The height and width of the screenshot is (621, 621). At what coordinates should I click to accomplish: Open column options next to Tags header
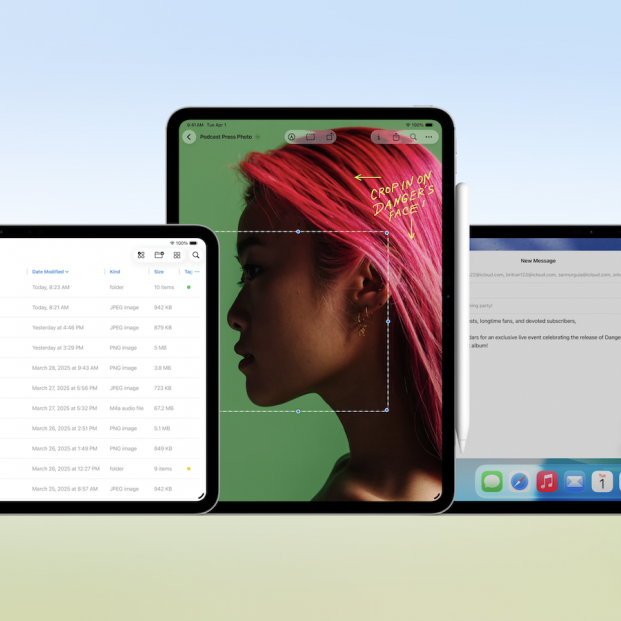[197, 271]
